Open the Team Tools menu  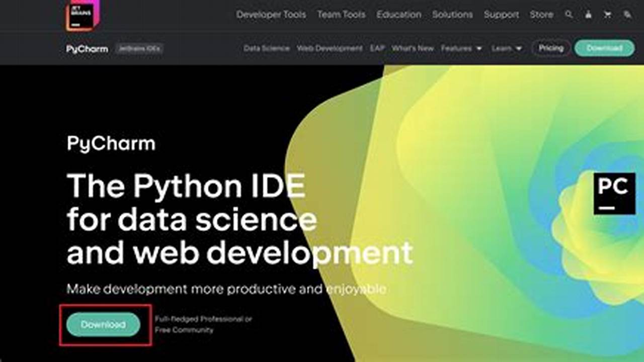tap(341, 15)
